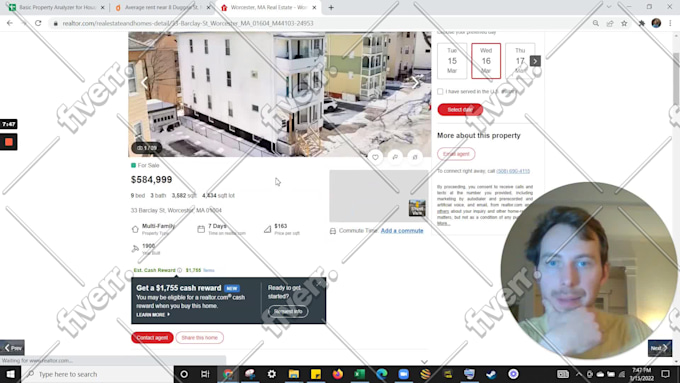
Task: Expand the page section chevron at bottom
Action: (425, 362)
